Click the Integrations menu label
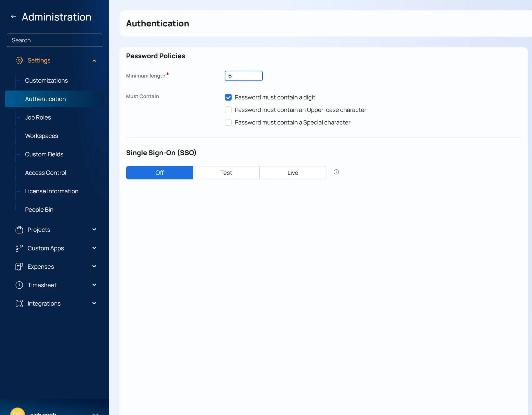532x415 pixels. click(44, 303)
